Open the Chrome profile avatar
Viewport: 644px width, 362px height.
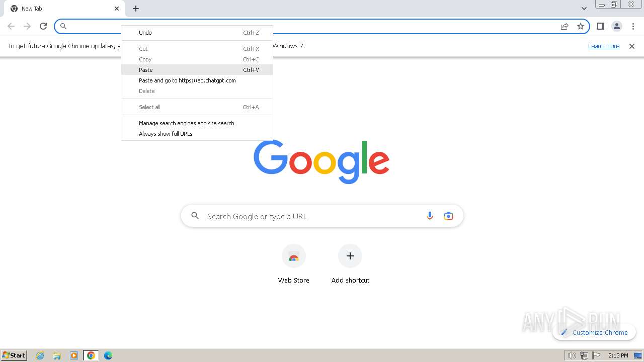(617, 26)
